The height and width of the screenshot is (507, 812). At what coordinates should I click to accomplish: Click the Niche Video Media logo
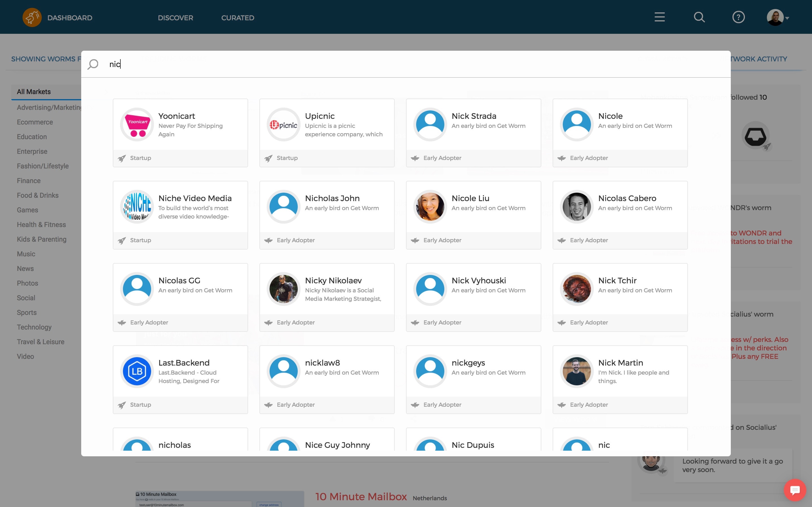coord(137,206)
